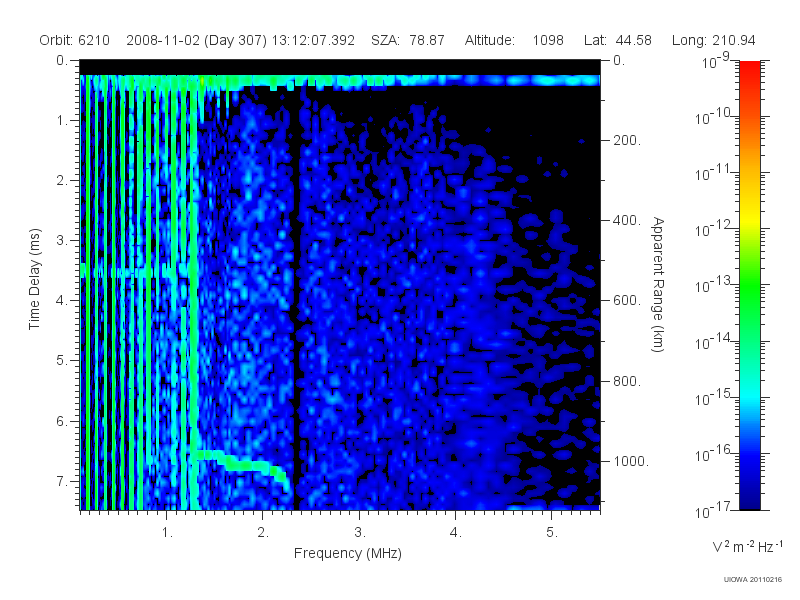Image resolution: width=800 pixels, height=600 pixels.
Task: Click the 'Lat: 44.58' value
Action: [618, 40]
